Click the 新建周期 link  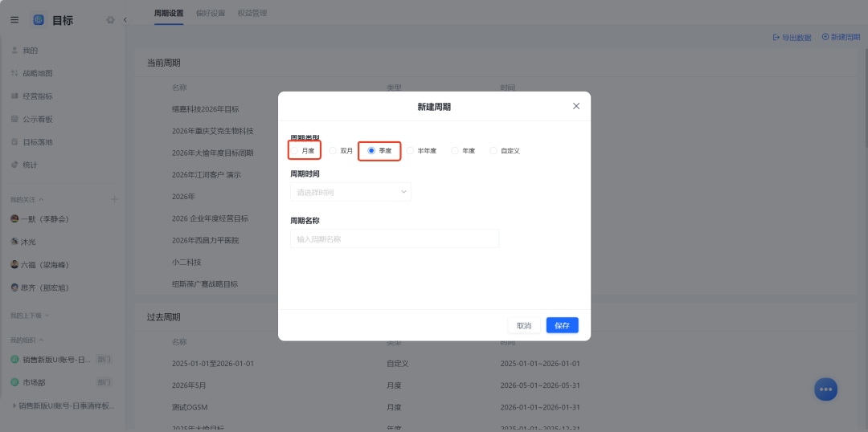(x=845, y=37)
